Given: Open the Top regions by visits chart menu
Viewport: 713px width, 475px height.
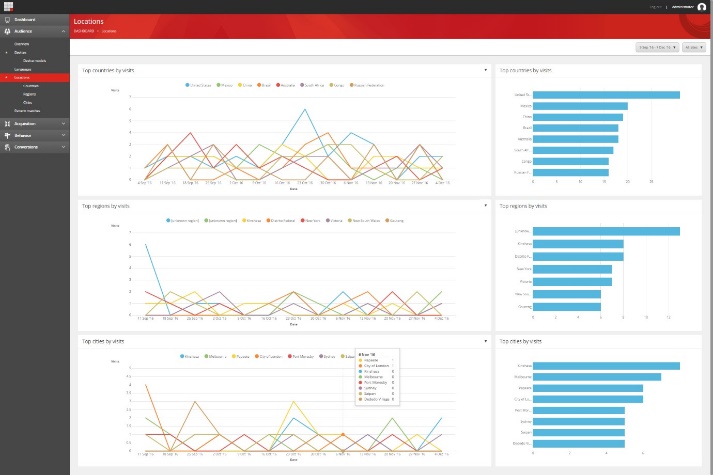Looking at the screenshot, I should pyautogui.click(x=486, y=205).
